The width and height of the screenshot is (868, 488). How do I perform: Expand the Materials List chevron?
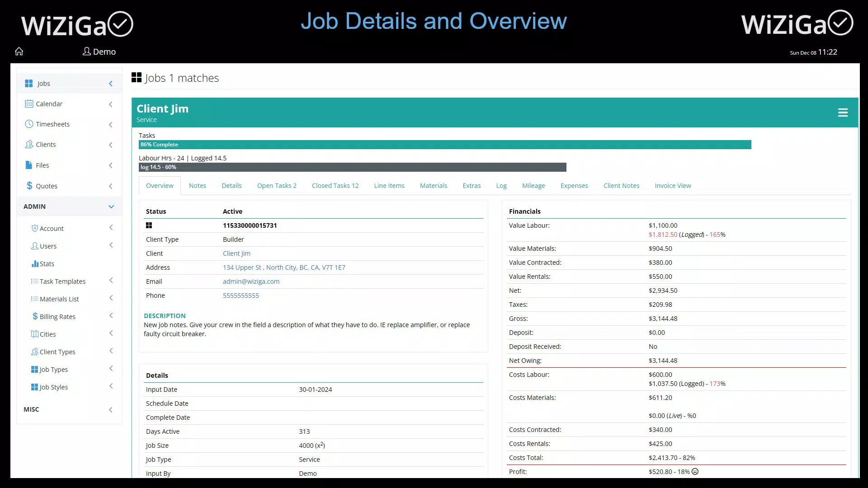click(111, 298)
